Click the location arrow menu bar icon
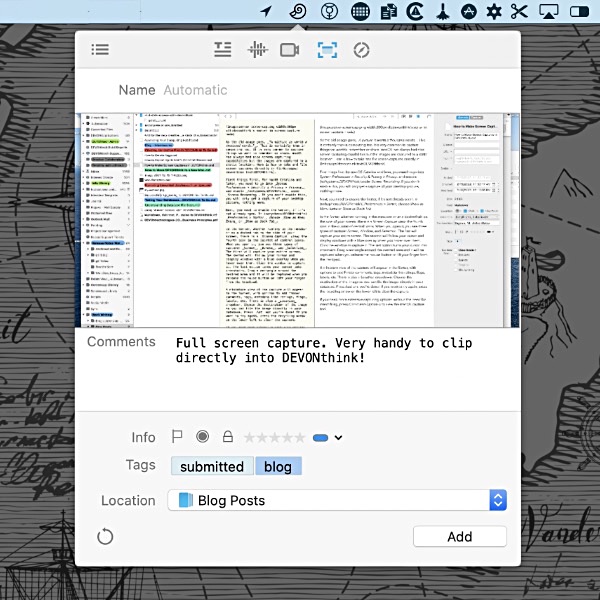600x600 pixels. coord(266,11)
